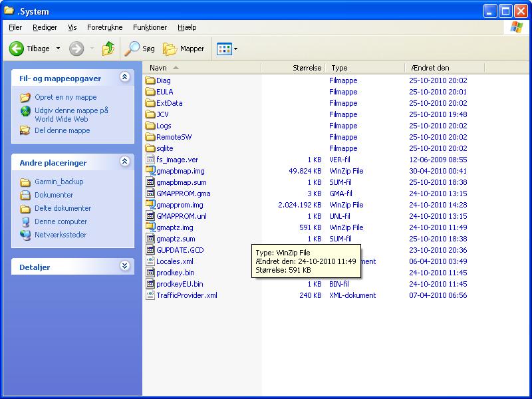532x399 pixels.
Task: Click date 12-06-2009 08:55
Action: tap(438, 160)
